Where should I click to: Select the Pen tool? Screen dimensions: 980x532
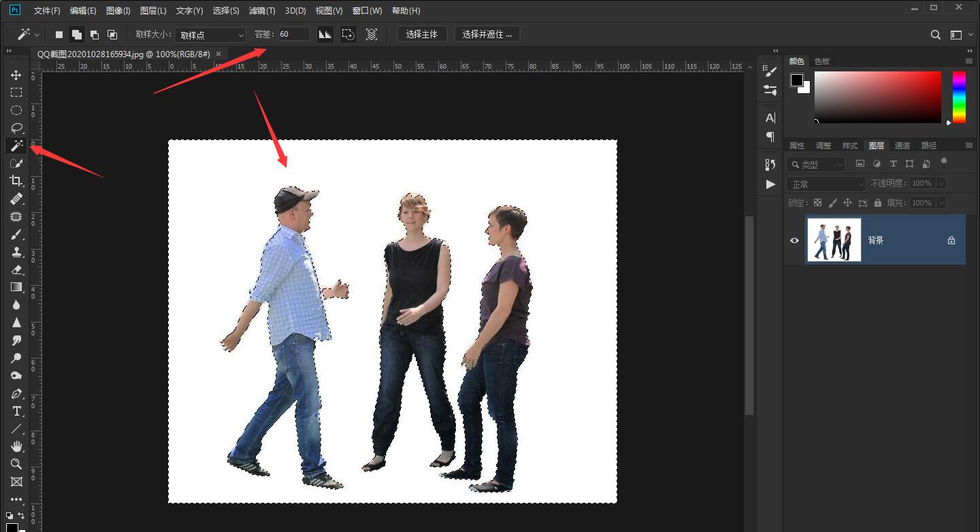click(16, 394)
